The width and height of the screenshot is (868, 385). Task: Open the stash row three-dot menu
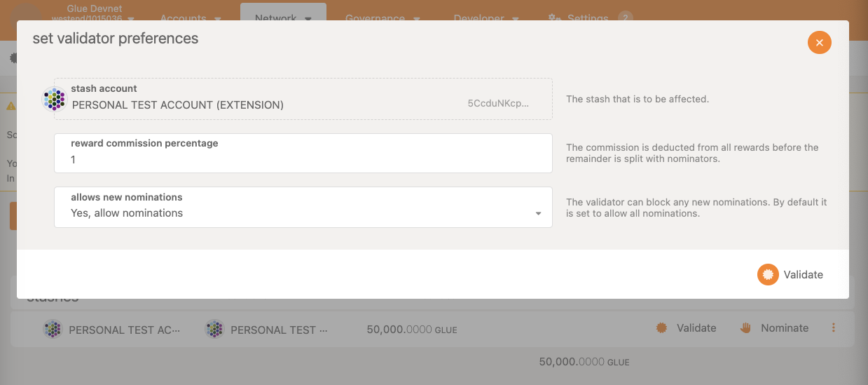(833, 327)
